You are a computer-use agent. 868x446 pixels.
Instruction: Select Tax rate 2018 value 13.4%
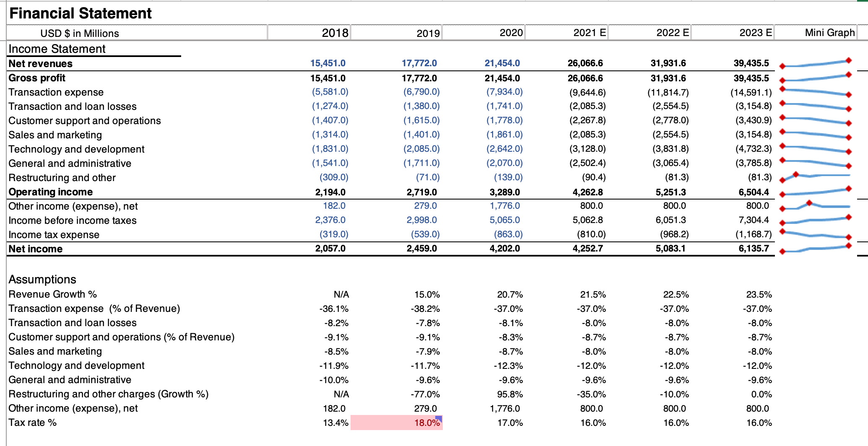click(x=335, y=423)
